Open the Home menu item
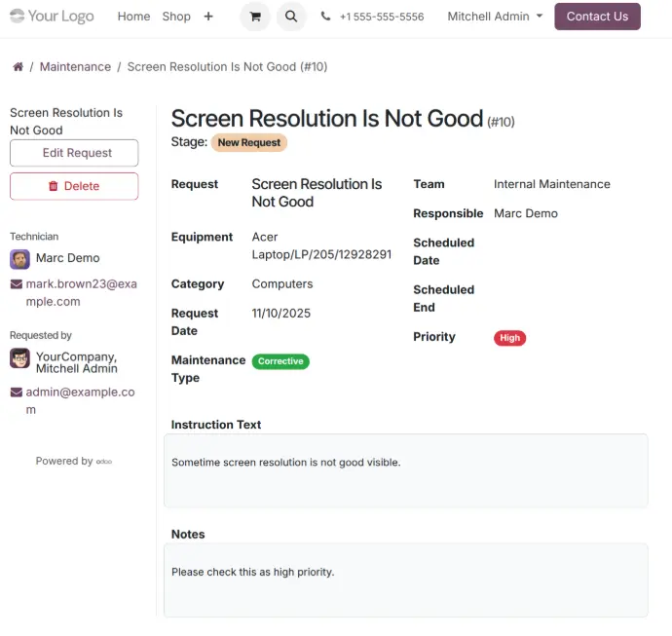 click(133, 17)
